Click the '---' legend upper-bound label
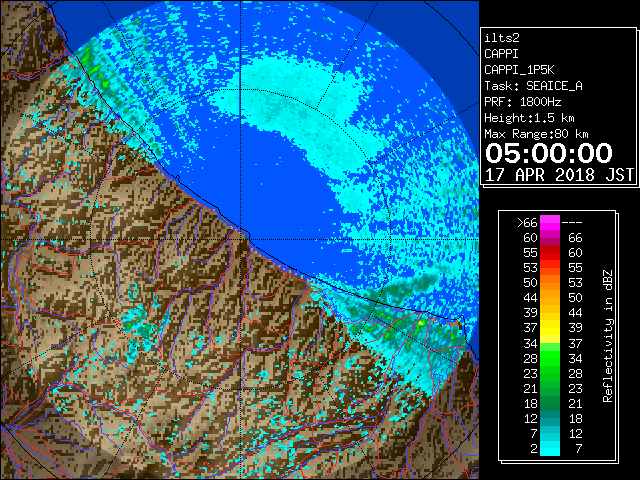640x480 pixels. [572, 223]
